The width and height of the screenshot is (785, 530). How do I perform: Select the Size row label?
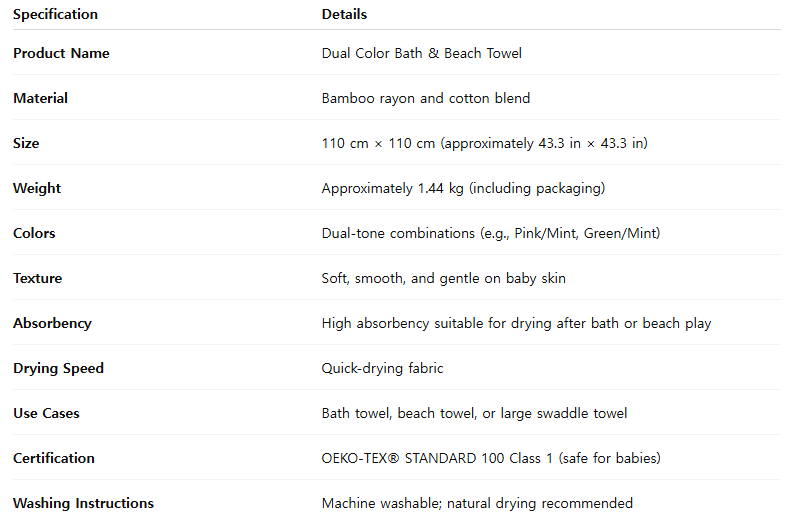[x=26, y=143]
